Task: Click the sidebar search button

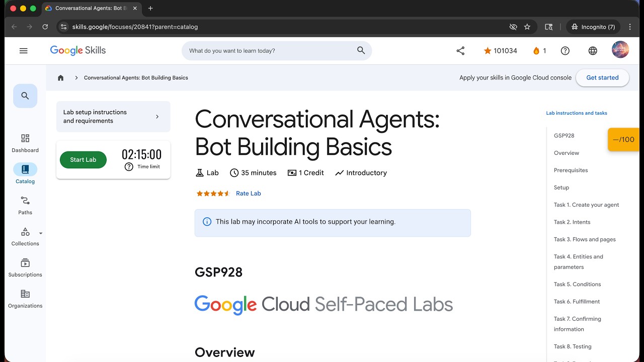Action: [x=25, y=96]
